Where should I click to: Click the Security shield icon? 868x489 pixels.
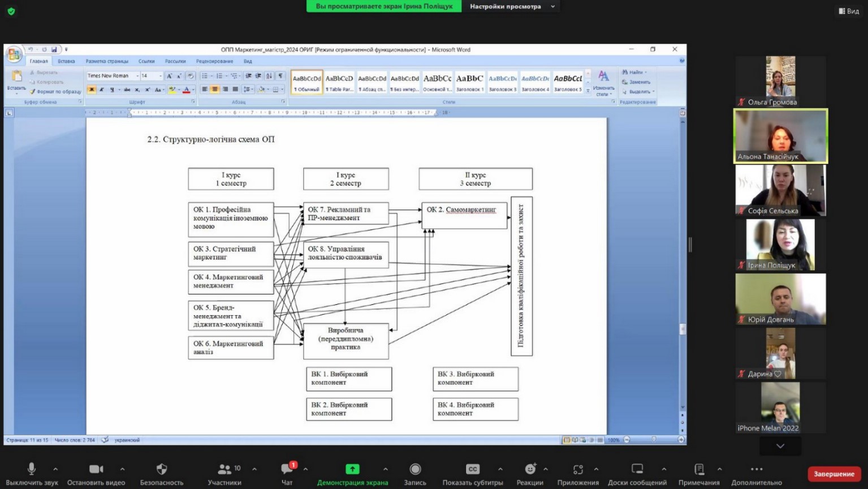pyautogui.click(x=162, y=469)
